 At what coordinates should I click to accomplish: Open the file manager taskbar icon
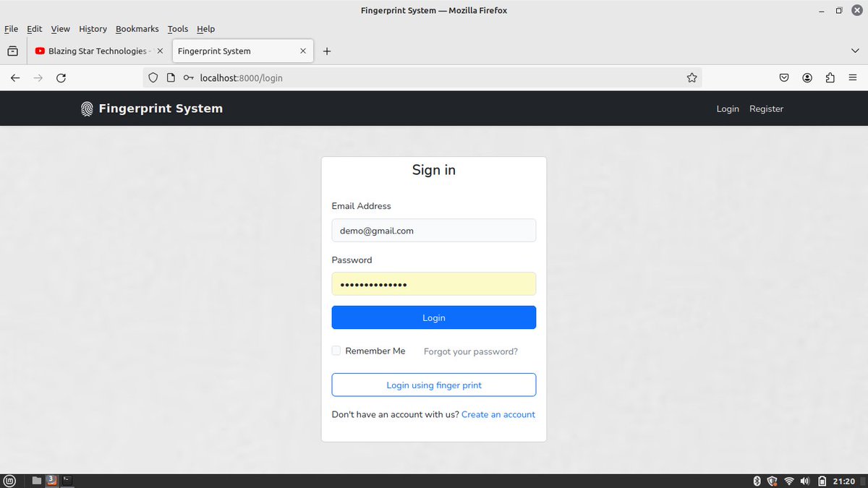click(36, 480)
